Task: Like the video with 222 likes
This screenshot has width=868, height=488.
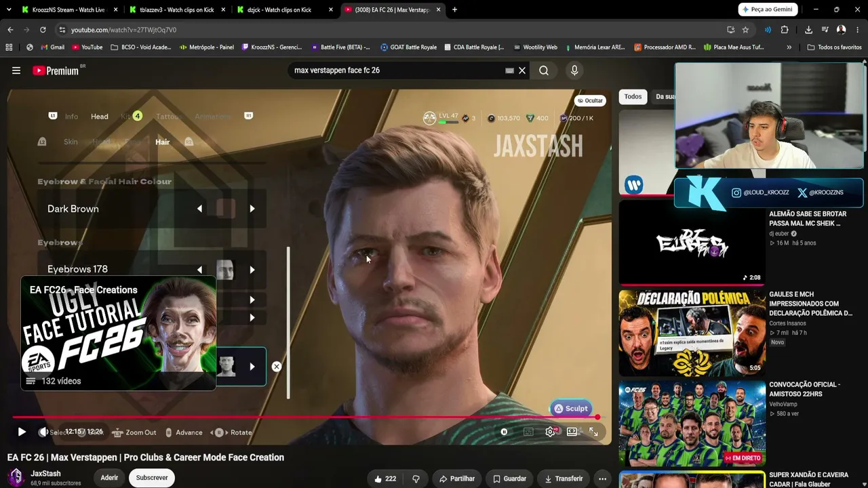Action: coord(384,479)
